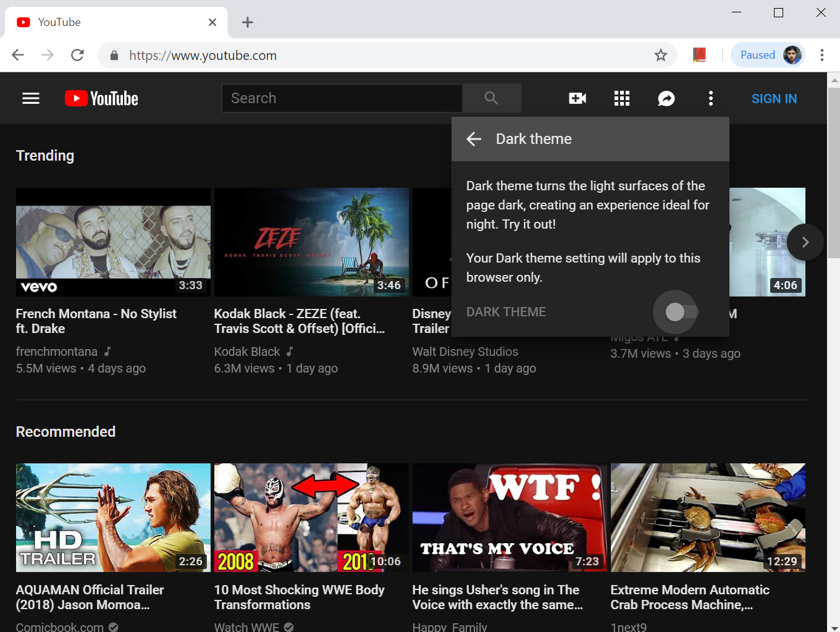Click the YouTube logo to go home

point(101,98)
